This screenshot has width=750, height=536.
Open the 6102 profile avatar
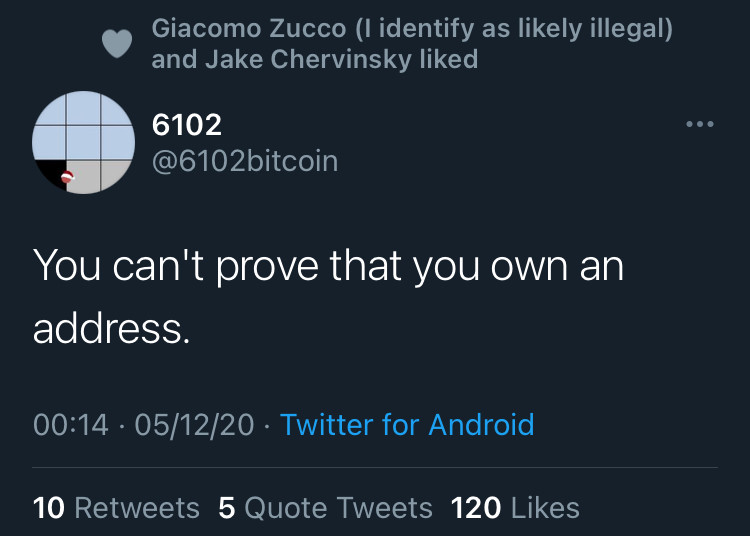click(83, 142)
